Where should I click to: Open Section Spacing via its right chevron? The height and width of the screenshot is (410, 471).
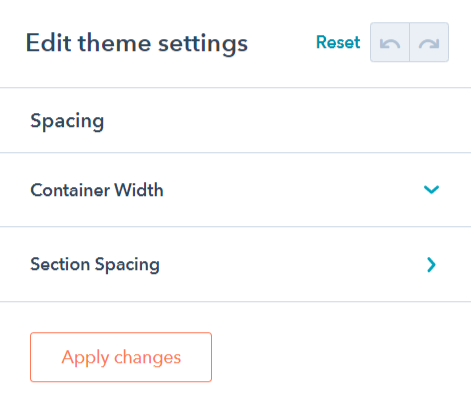click(431, 265)
